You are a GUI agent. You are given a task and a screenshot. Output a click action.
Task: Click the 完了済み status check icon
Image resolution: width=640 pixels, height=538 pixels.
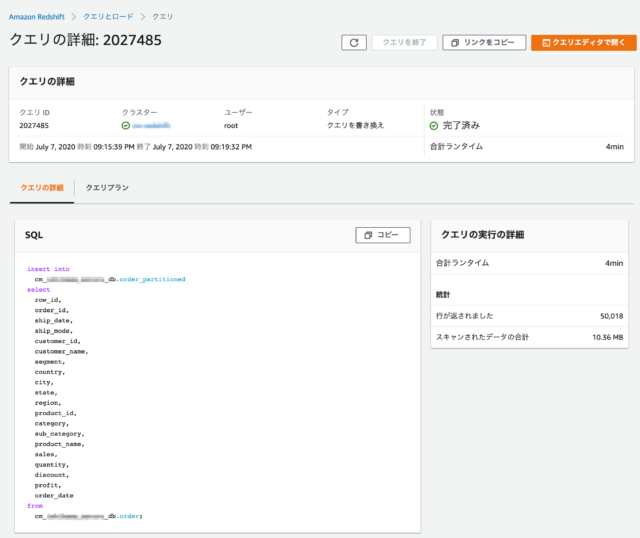pos(434,126)
